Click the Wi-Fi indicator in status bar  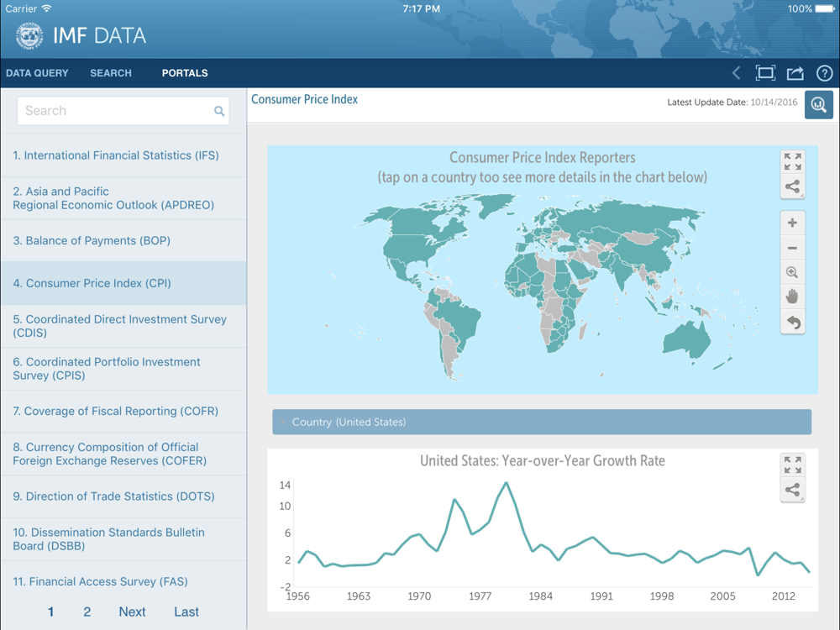46,8
